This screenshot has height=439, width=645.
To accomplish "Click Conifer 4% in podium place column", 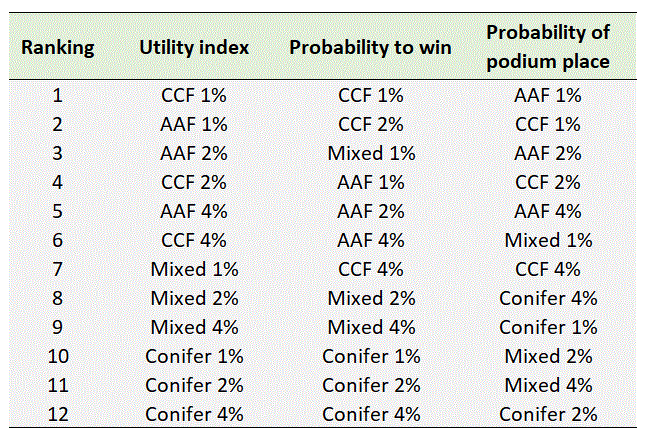I will tap(547, 298).
